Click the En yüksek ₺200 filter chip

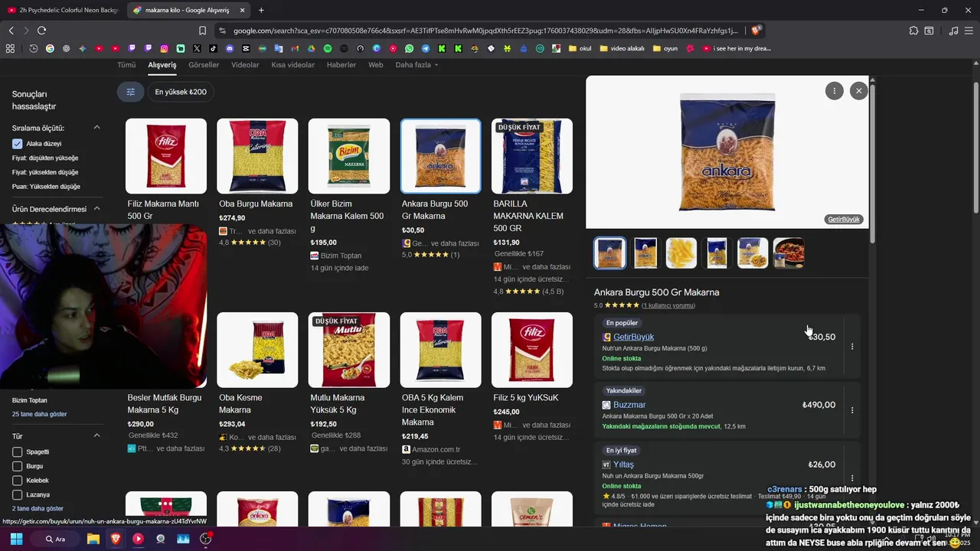click(181, 92)
